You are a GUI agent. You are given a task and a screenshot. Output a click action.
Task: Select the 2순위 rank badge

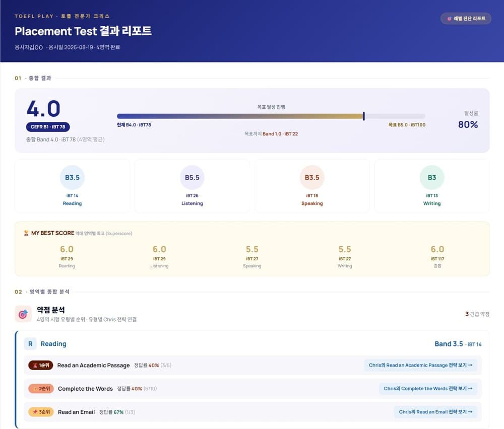tap(41, 389)
